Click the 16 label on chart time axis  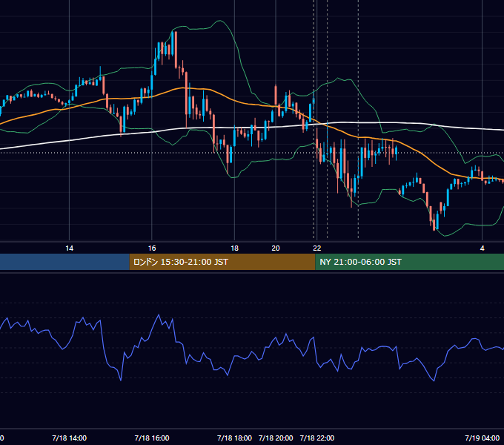[152, 248]
